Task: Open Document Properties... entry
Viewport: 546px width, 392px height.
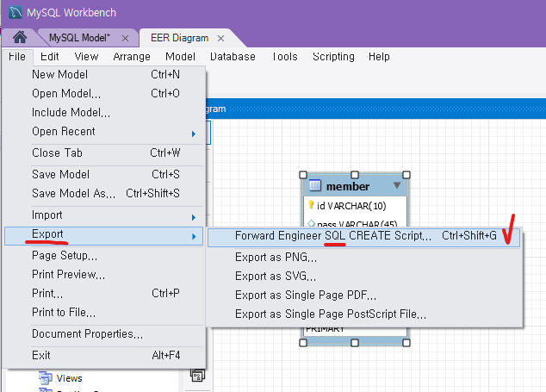Action: (104, 334)
